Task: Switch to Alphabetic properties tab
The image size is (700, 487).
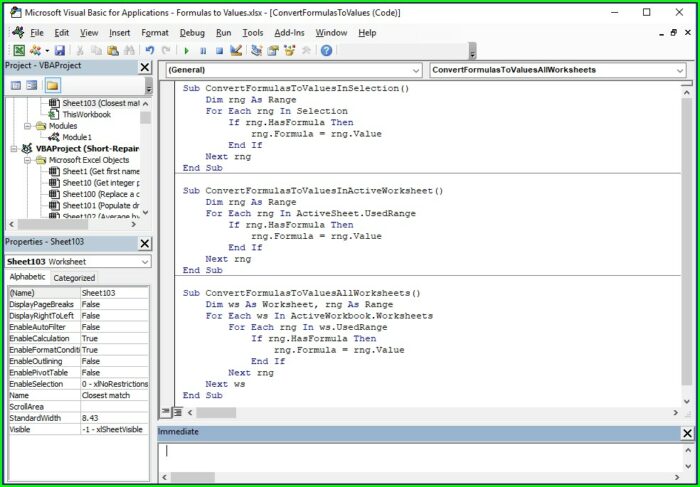Action: (27, 277)
